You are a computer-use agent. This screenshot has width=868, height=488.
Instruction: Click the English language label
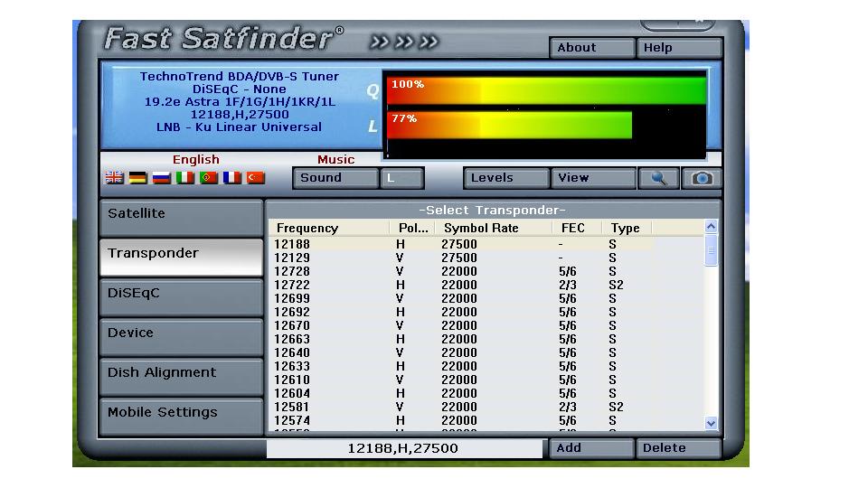196,159
